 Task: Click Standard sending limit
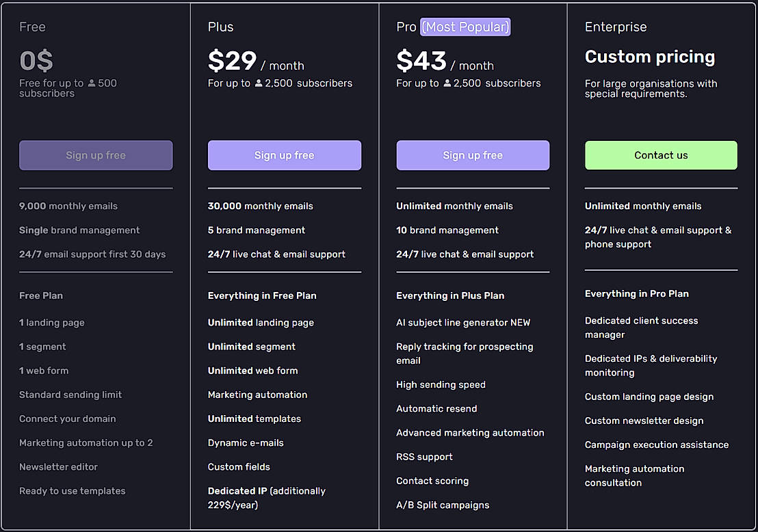point(70,395)
